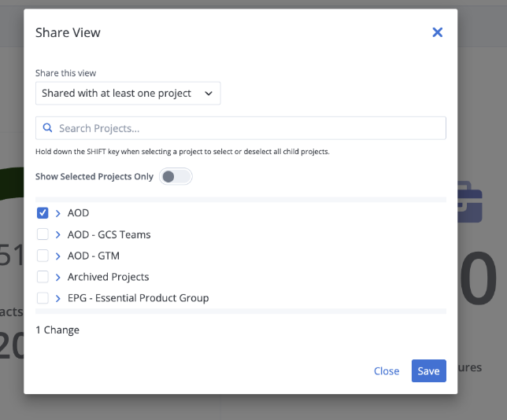This screenshot has width=507, height=420.
Task: Select the Archived Projects checkbox
Action: [43, 277]
